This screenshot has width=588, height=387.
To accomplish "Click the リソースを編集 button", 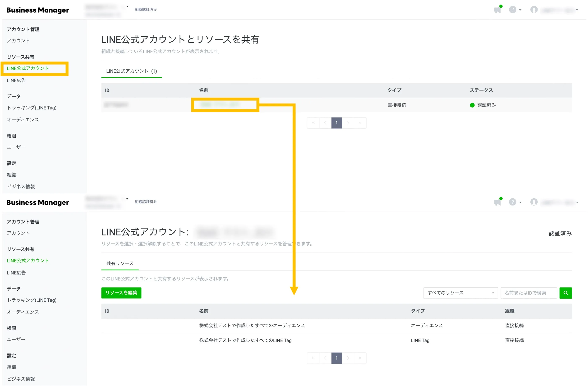I will 121,293.
